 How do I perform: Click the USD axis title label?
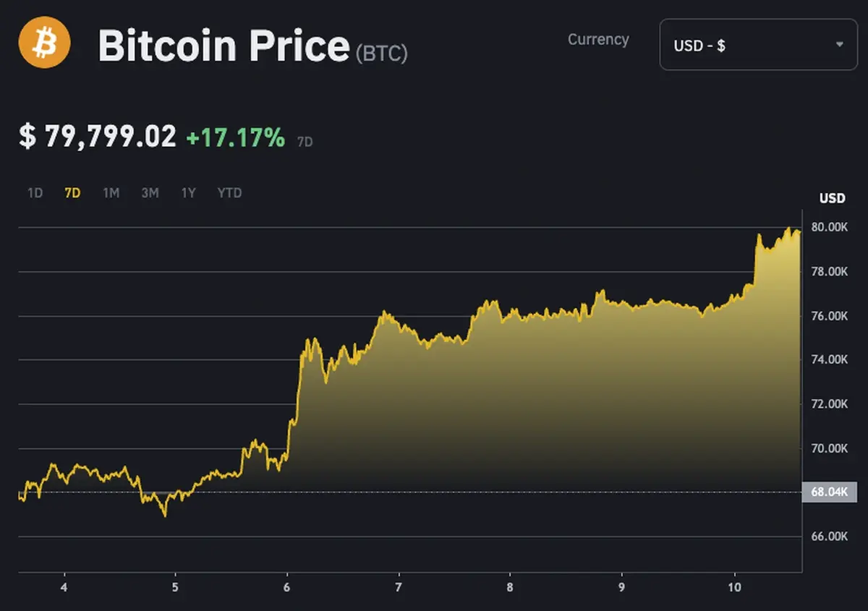pyautogui.click(x=832, y=198)
